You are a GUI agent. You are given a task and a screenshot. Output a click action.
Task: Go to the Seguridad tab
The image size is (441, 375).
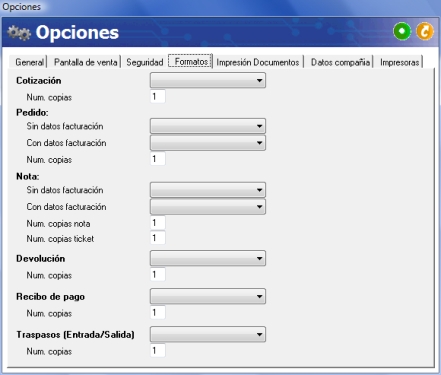point(145,62)
